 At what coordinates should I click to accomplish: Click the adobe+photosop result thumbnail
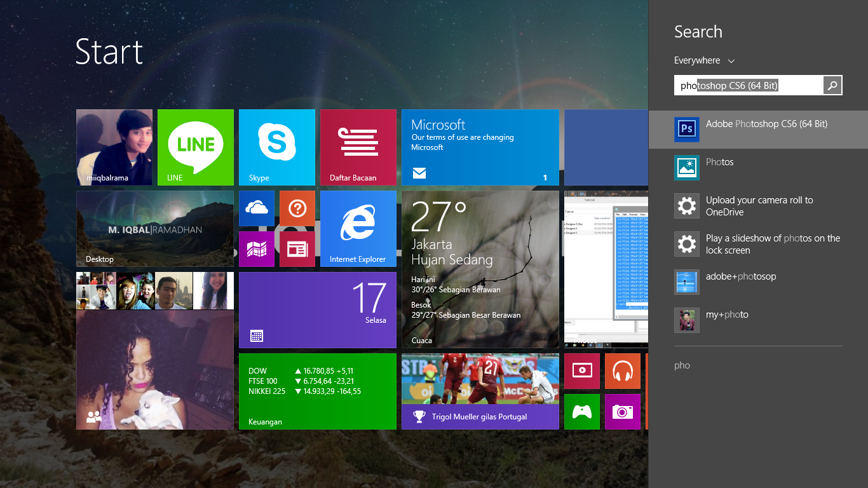tap(687, 282)
